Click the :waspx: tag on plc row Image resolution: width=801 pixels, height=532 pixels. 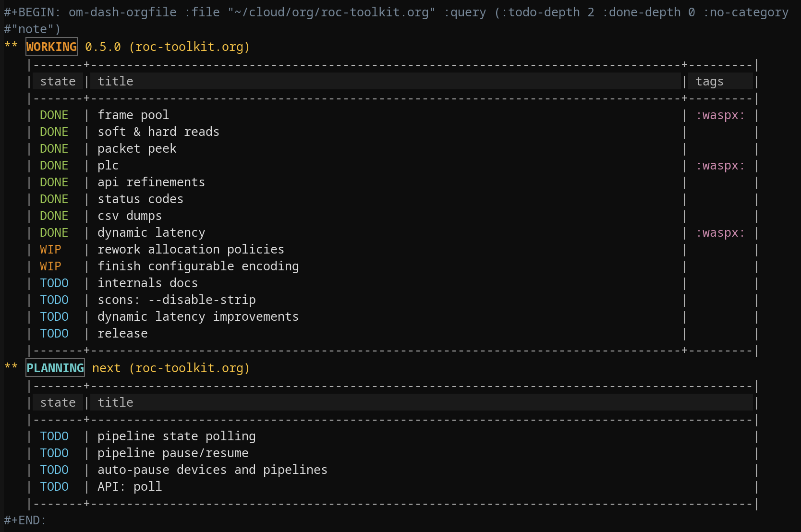click(720, 165)
